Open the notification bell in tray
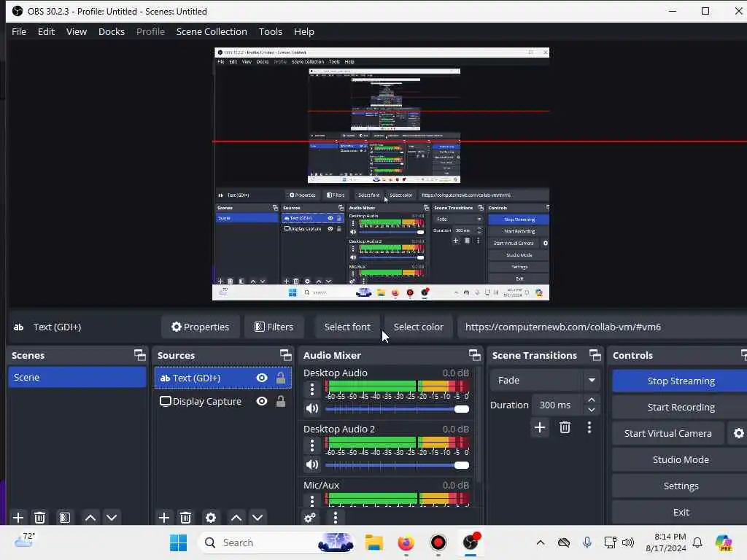The height and width of the screenshot is (560, 747). click(x=697, y=542)
